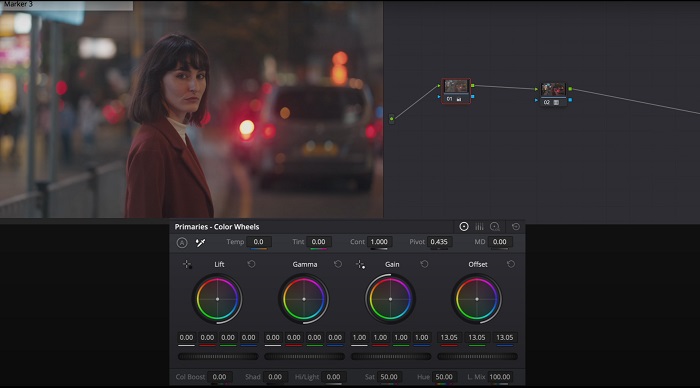Click the Gamma color wheel center

[304, 299]
